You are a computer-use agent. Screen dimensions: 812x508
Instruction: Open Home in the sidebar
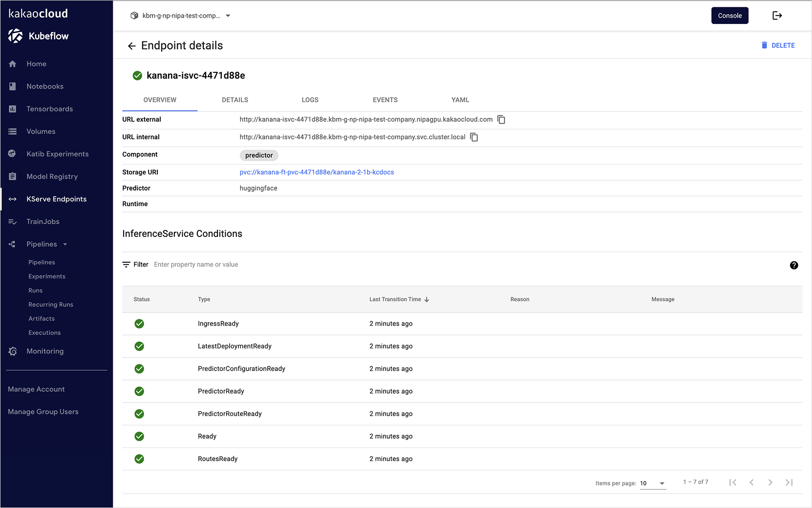(x=37, y=64)
